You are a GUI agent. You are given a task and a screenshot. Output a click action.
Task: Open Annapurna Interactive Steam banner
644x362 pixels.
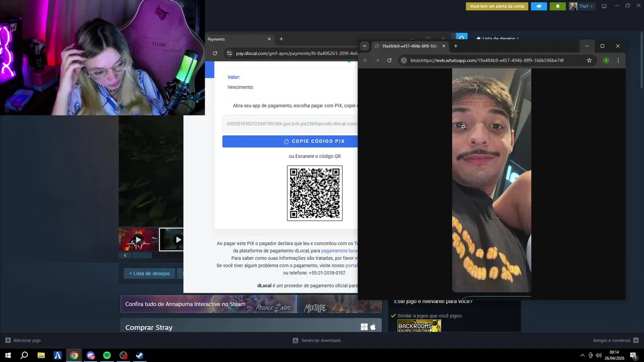coord(251,304)
